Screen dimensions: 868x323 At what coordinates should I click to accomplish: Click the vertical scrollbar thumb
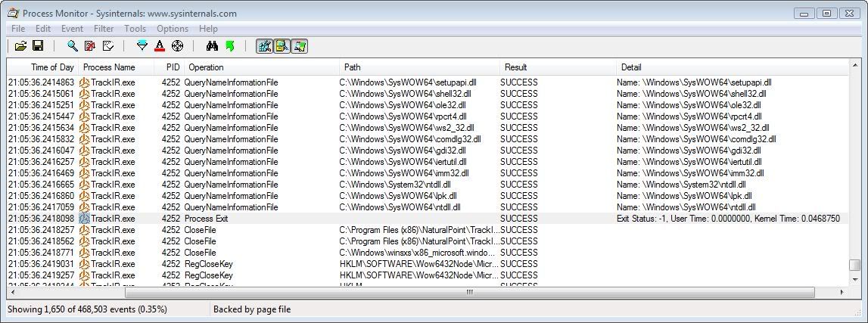(x=854, y=265)
